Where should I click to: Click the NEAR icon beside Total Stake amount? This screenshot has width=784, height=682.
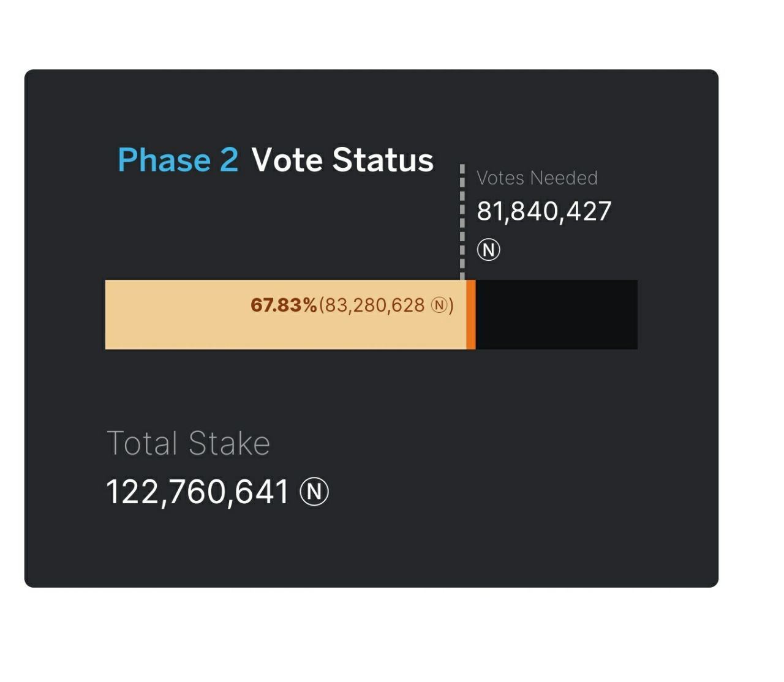[314, 492]
